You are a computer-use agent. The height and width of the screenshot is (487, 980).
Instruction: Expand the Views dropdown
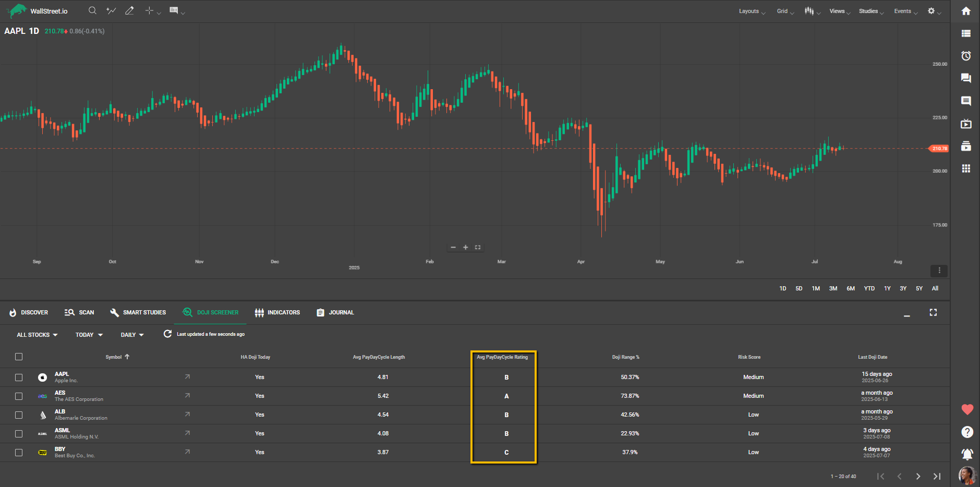840,11
